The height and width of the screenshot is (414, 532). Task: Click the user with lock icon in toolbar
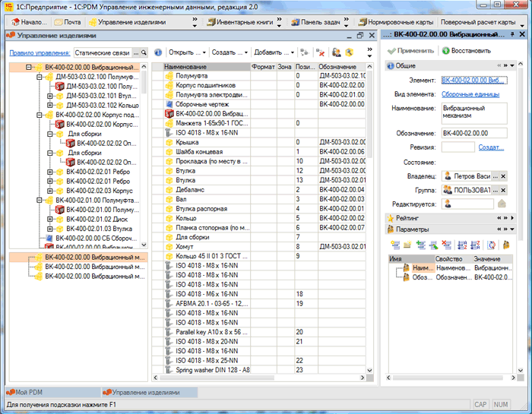click(336, 52)
